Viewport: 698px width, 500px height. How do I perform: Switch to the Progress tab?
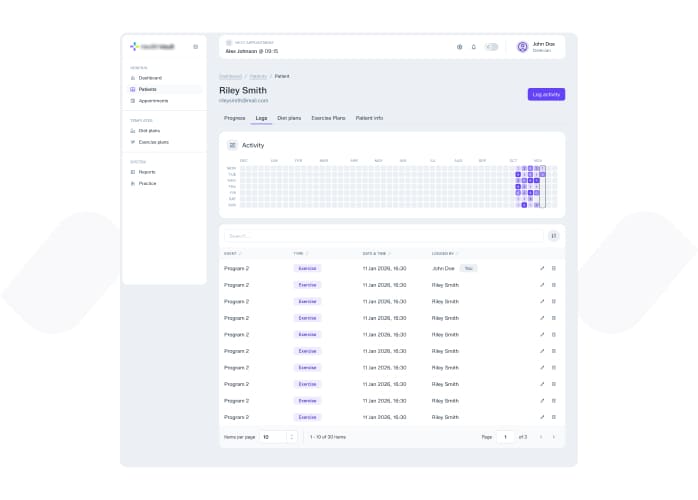click(235, 118)
